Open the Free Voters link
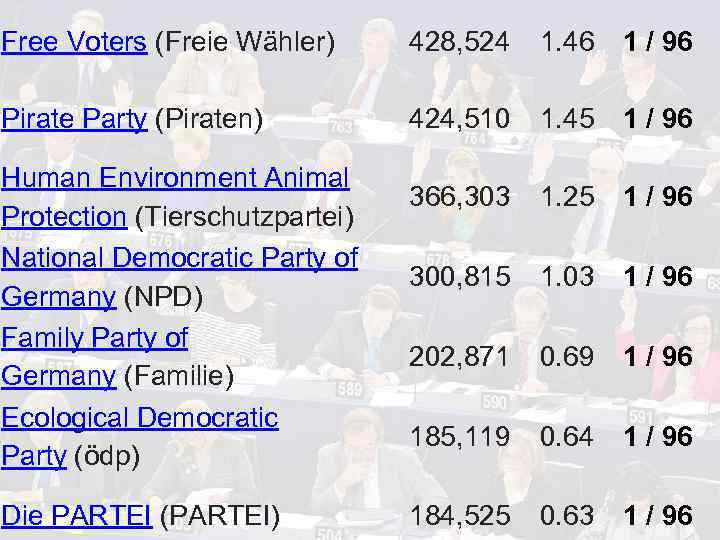This screenshot has height=540, width=720. click(74, 42)
